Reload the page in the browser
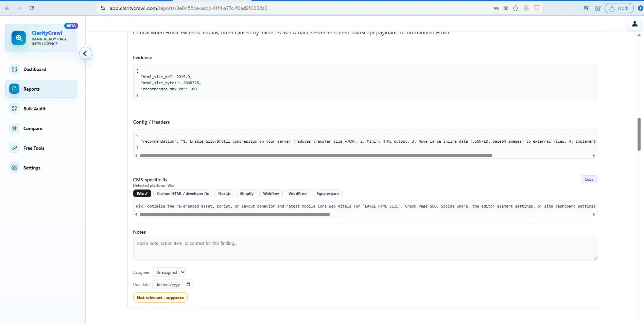 32,8
